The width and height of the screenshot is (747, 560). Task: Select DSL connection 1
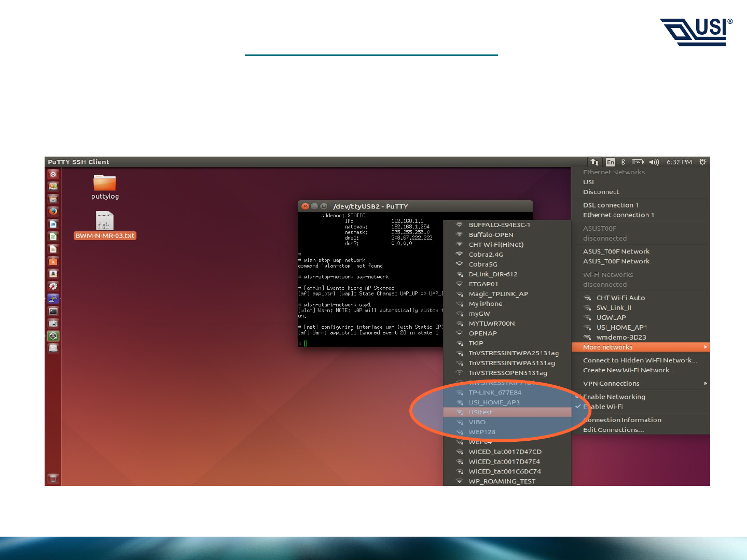641,205
